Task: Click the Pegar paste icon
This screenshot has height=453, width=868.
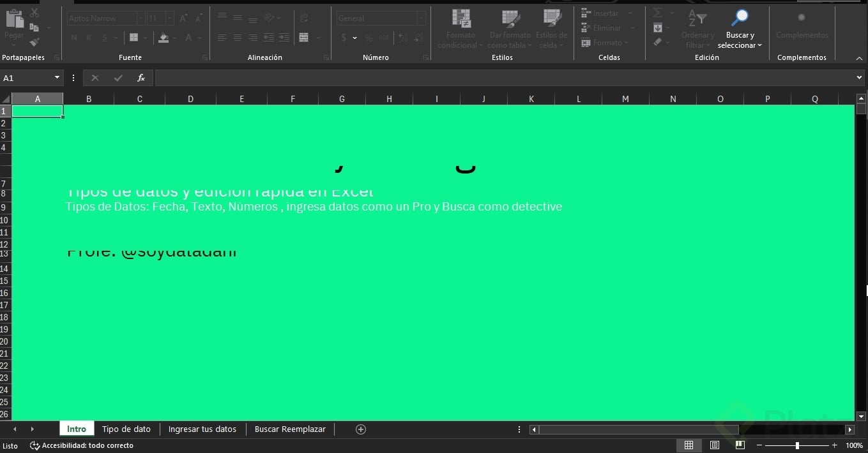Action: [14, 19]
